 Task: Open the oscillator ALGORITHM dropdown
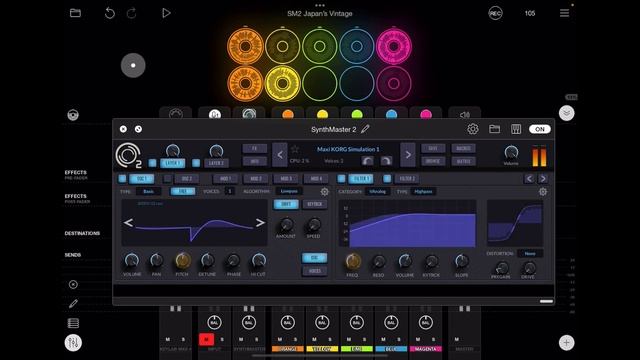[289, 191]
